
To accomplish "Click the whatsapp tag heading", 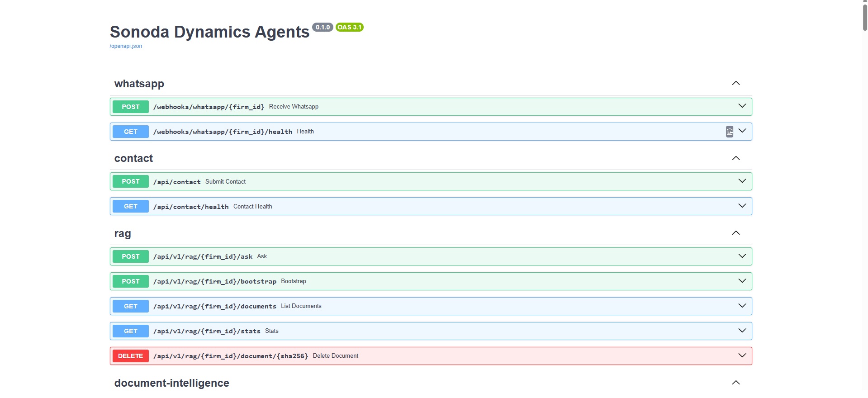I will click(139, 84).
